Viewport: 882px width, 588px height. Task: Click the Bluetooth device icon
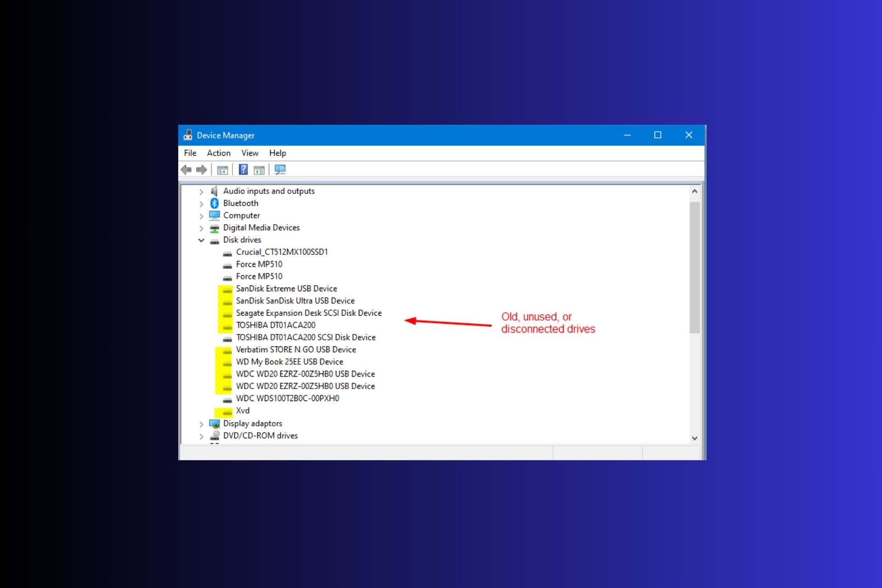[x=214, y=203]
